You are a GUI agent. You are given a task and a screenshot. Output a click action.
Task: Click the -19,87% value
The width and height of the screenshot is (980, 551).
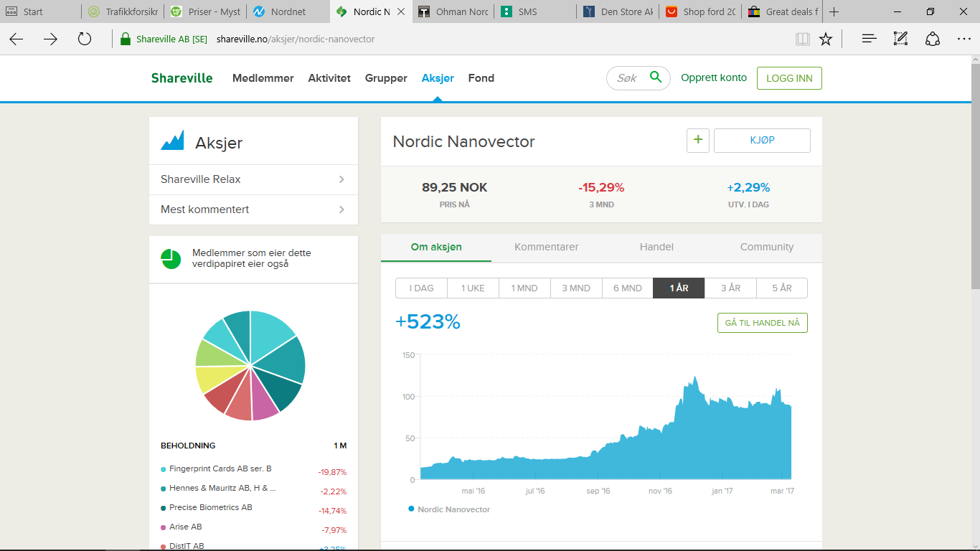click(333, 472)
